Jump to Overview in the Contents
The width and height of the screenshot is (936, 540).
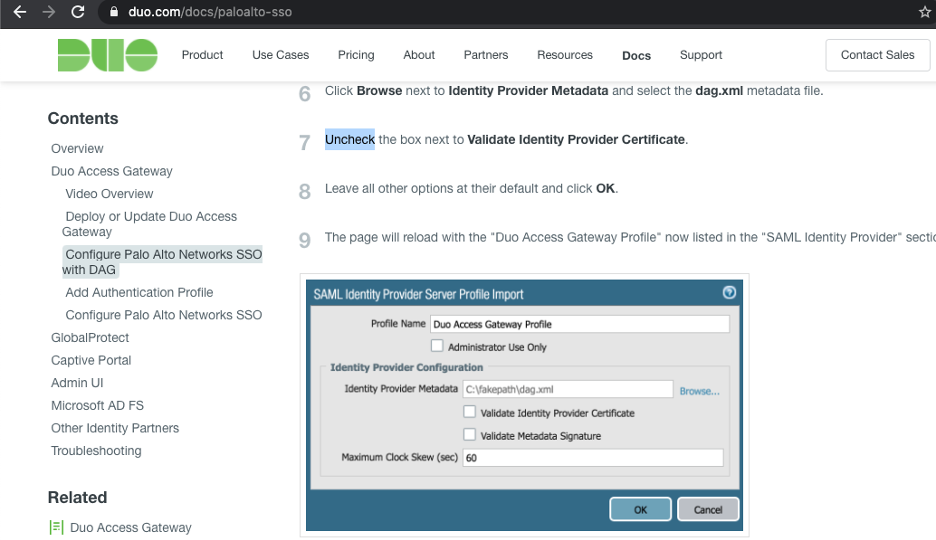click(x=77, y=149)
